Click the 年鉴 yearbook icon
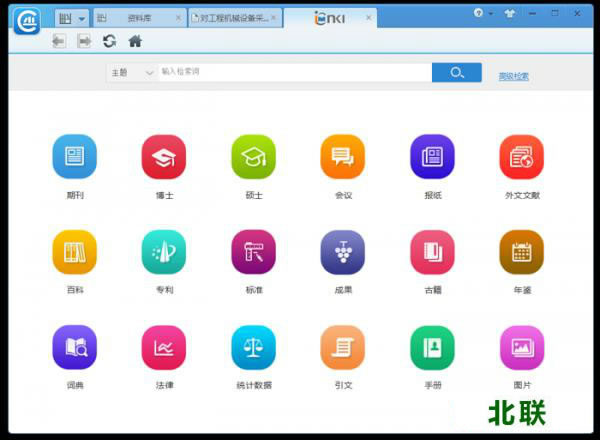 coord(521,252)
